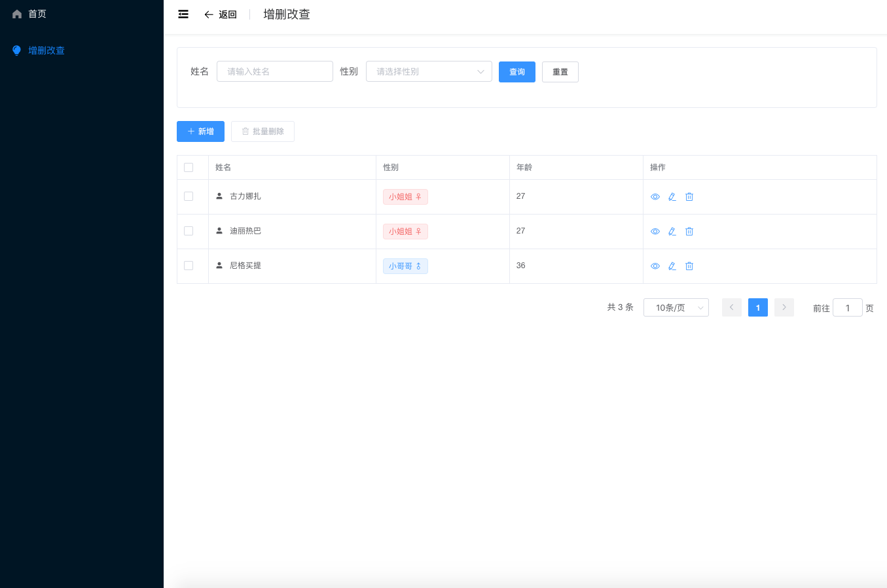Edit the 迪丽热巴 row with pencil icon

tap(672, 232)
